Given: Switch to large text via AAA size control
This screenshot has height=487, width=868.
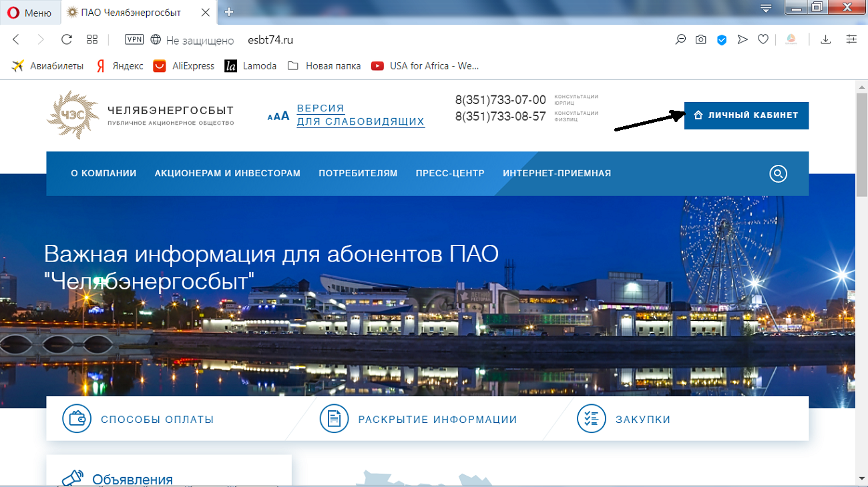Looking at the screenshot, I should (x=284, y=115).
